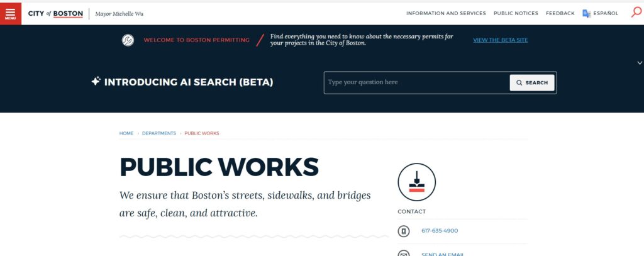Click the Mayor Michelle Wu link
Image resolution: width=644 pixels, height=256 pixels.
(119, 13)
